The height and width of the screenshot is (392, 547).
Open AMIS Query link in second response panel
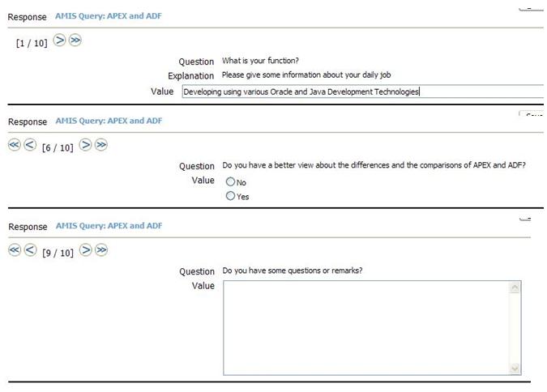pyautogui.click(x=109, y=121)
